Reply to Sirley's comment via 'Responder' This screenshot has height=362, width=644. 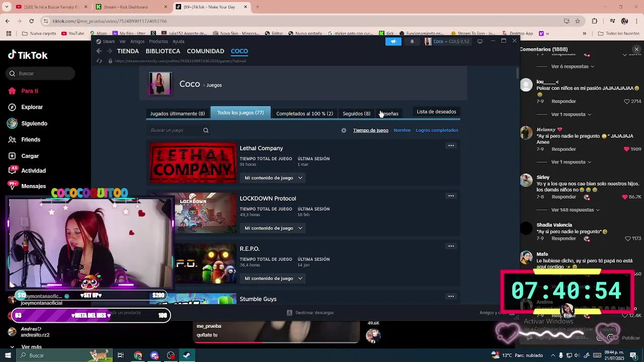[x=563, y=197]
